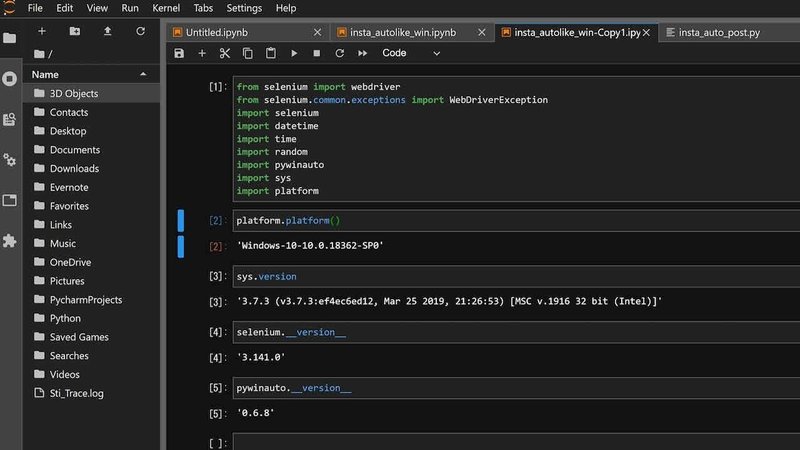Click the sys.version code cell
The width and height of the screenshot is (800, 450).
(516, 277)
